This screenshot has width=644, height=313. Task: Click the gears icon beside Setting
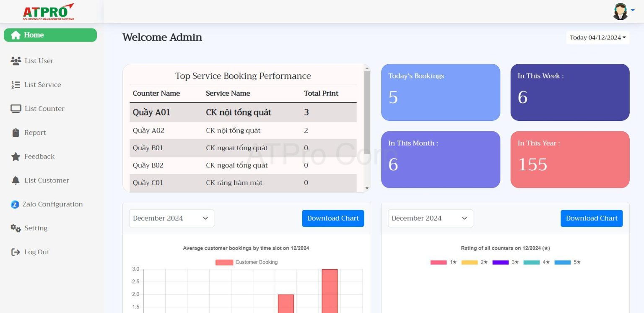16,228
